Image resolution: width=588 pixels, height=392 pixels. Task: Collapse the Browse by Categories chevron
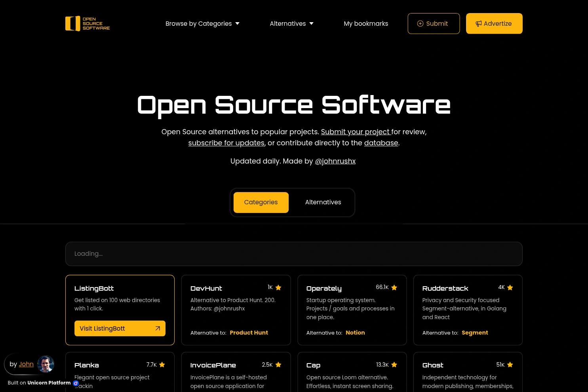tap(237, 23)
